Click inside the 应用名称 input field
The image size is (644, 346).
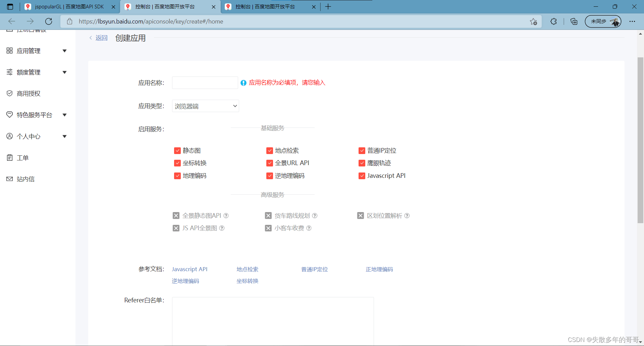(x=205, y=83)
